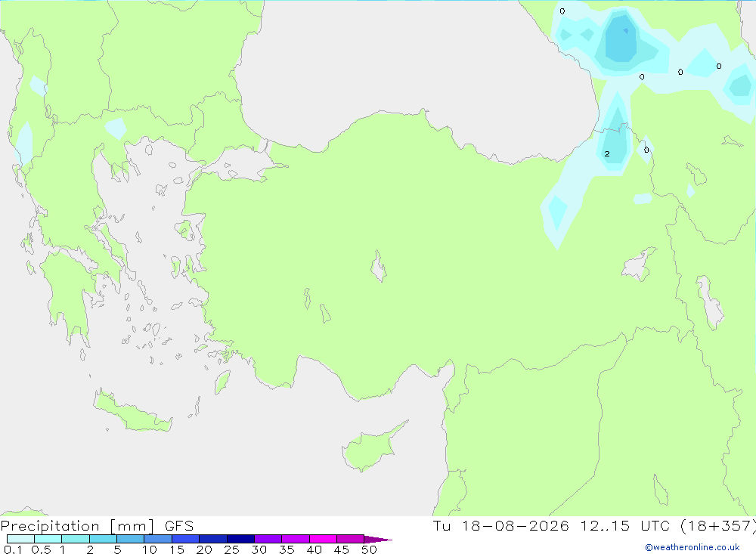Click the 45–50 mm legend color swatch
The width and height of the screenshot is (756, 554).
coord(351,539)
